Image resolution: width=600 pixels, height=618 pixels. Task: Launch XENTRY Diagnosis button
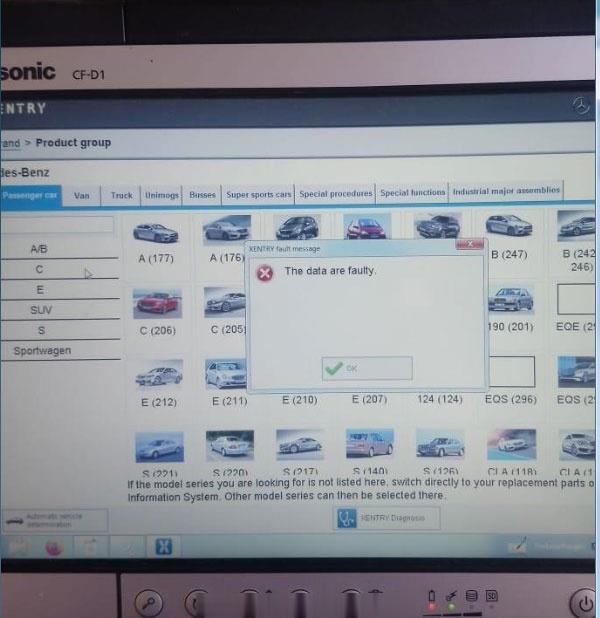386,518
